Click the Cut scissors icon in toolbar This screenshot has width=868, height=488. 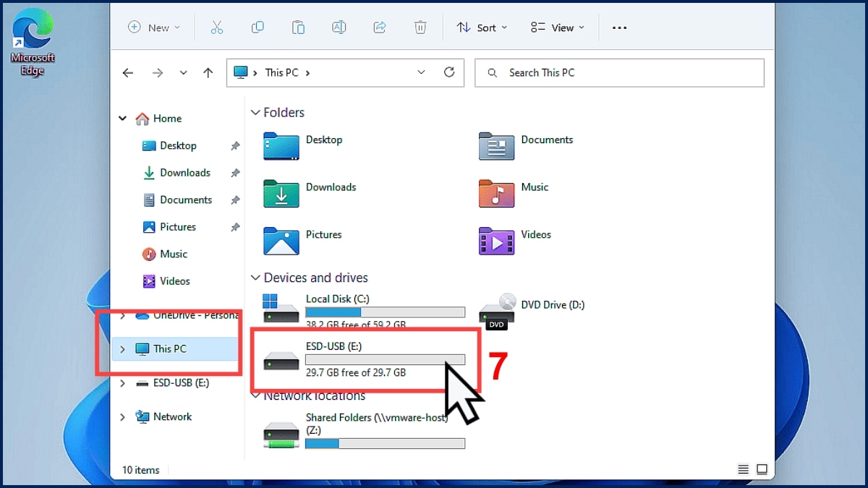[x=216, y=27]
